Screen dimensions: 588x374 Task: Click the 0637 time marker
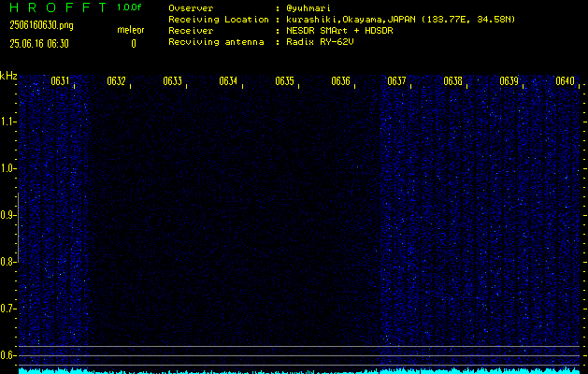(x=396, y=81)
